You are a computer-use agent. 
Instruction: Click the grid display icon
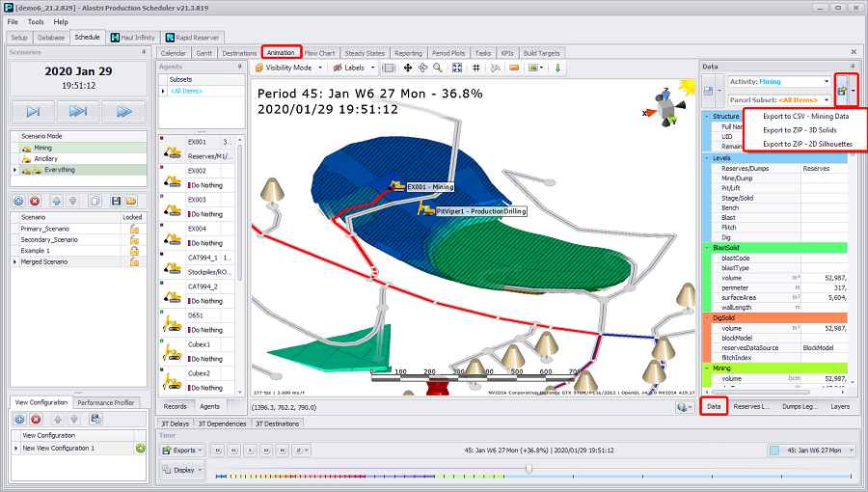(476, 68)
